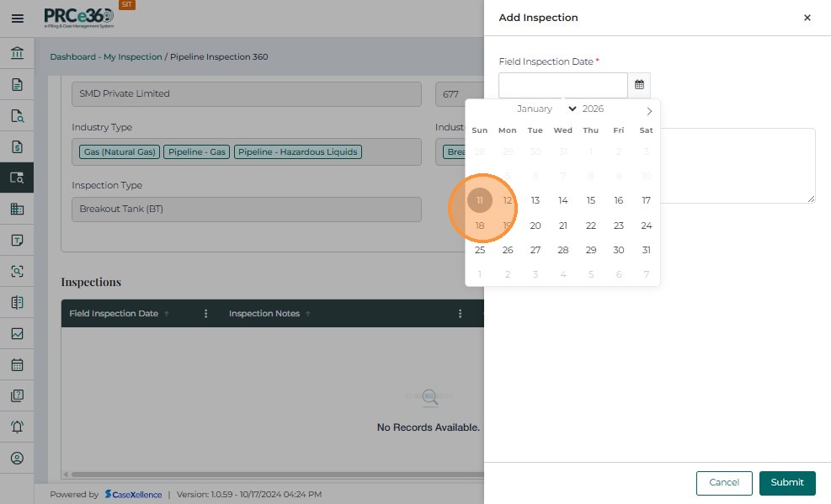Click the Pipeline - Hazardous Liquids tag
The width and height of the screenshot is (831, 504).
pyautogui.click(x=298, y=152)
